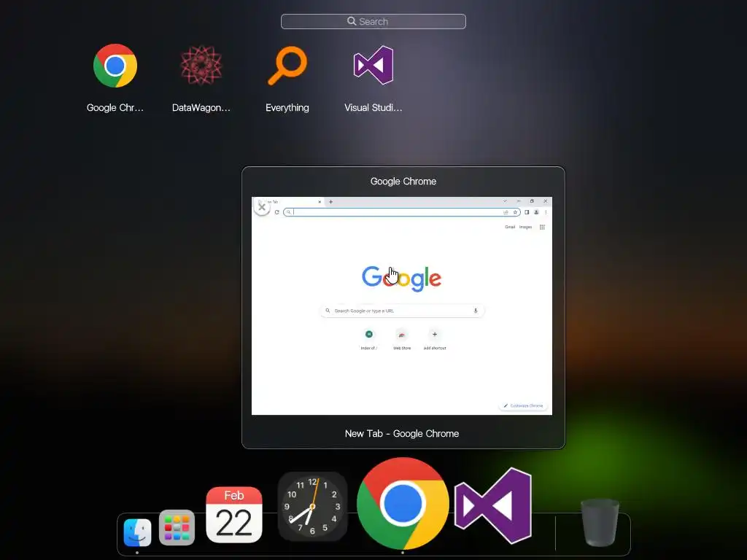Open the Everything search app
The image size is (747, 560).
(x=287, y=66)
